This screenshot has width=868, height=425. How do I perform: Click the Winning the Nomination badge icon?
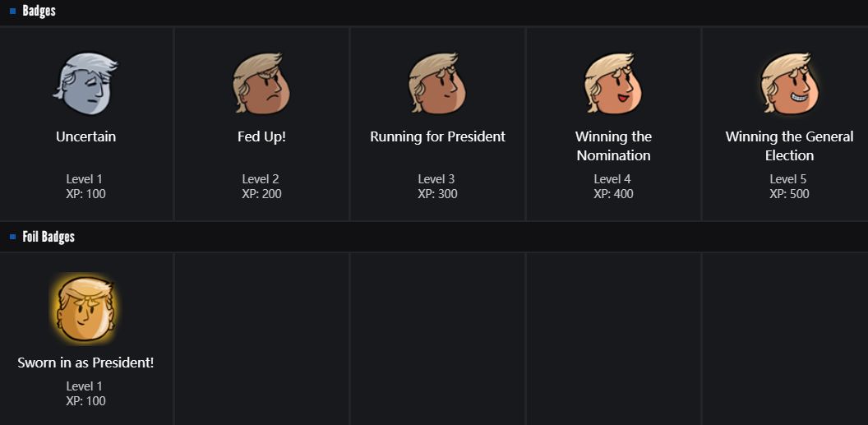(613, 84)
